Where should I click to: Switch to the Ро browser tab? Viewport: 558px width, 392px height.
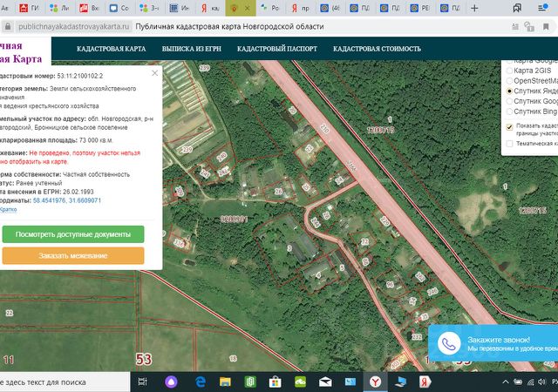[x=269, y=8]
